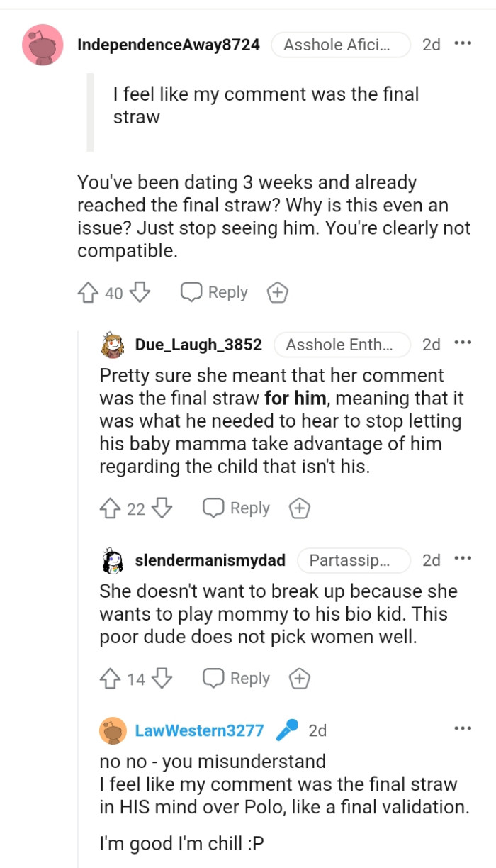Open the overflow menu on LawWestern3277's comment
496x868 pixels.
point(462,728)
